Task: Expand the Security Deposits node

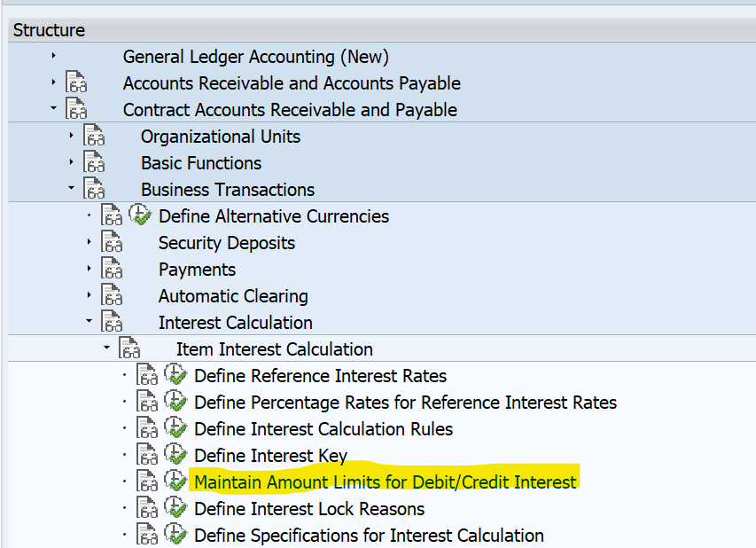Action: [x=90, y=242]
